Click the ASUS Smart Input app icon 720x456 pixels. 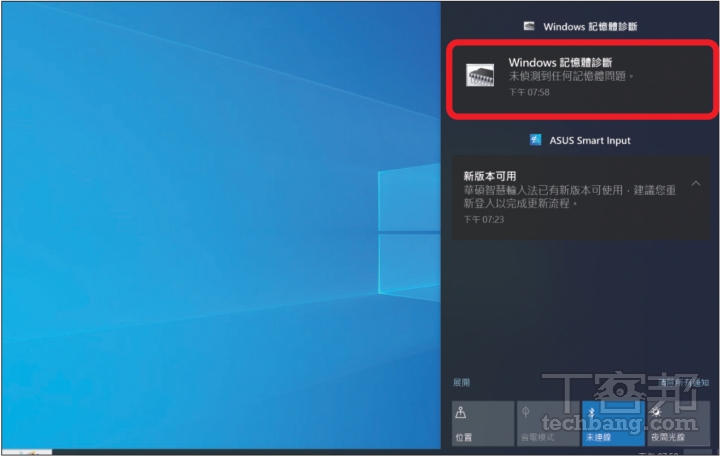pyautogui.click(x=536, y=141)
